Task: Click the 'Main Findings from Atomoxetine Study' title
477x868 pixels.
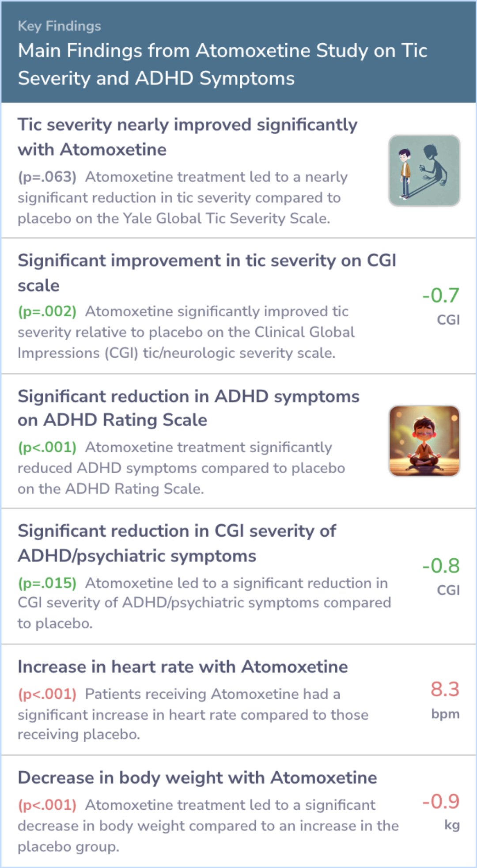Action: (223, 64)
